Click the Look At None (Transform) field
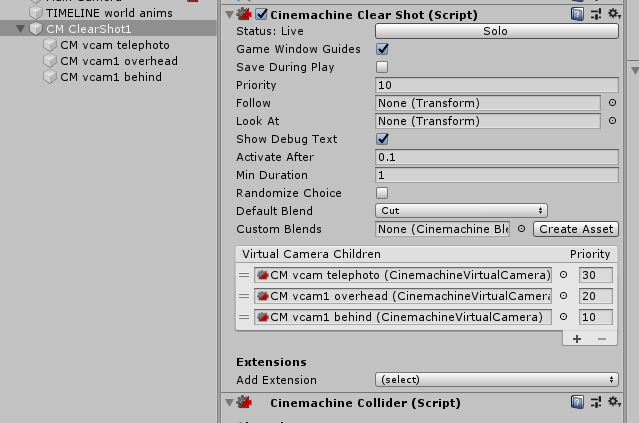 (488, 121)
